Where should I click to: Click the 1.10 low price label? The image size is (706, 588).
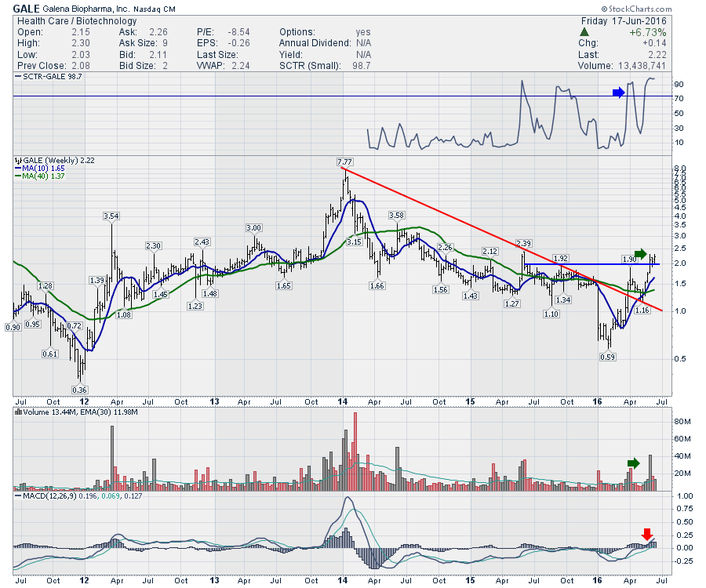(x=551, y=314)
